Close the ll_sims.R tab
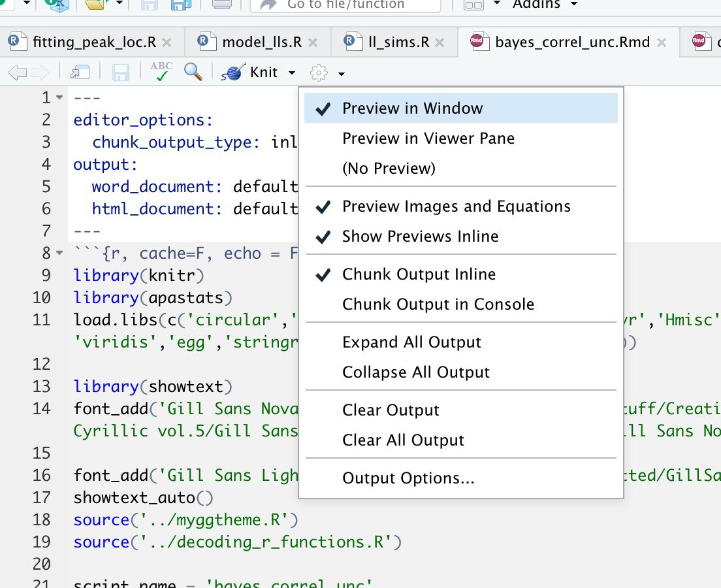Screen dimensions: 721x588 click(440, 42)
